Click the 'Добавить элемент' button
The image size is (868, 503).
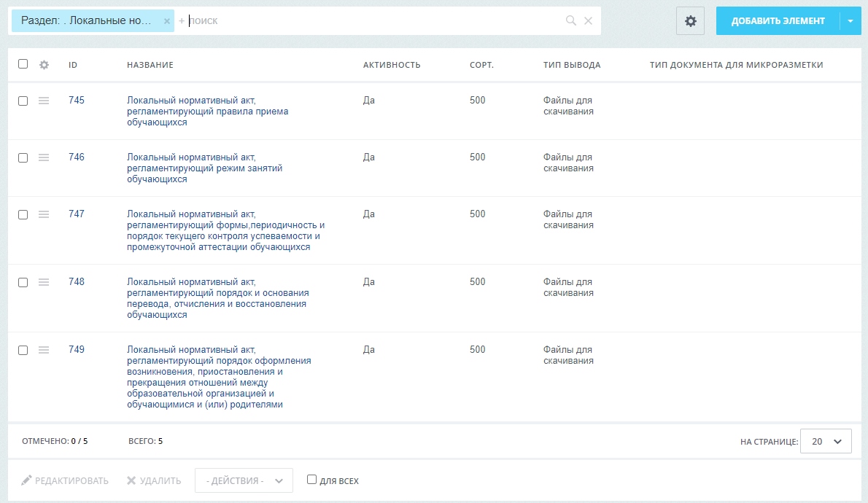[x=778, y=21]
